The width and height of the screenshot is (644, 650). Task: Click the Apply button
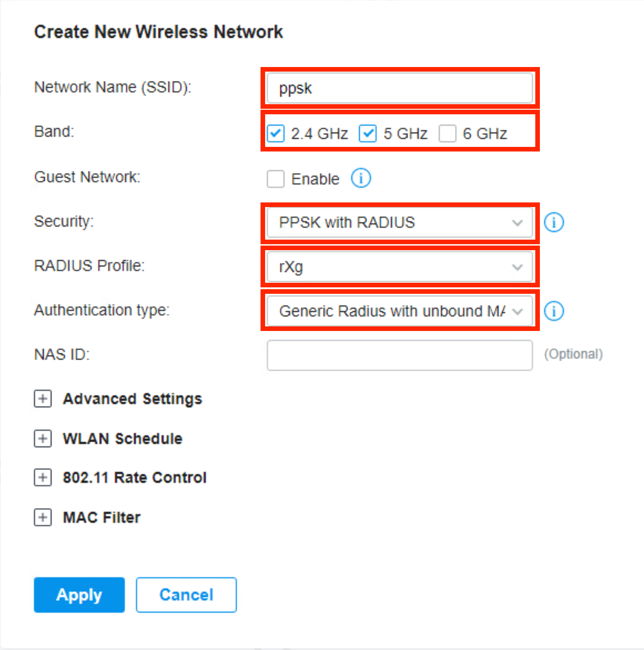point(79,595)
